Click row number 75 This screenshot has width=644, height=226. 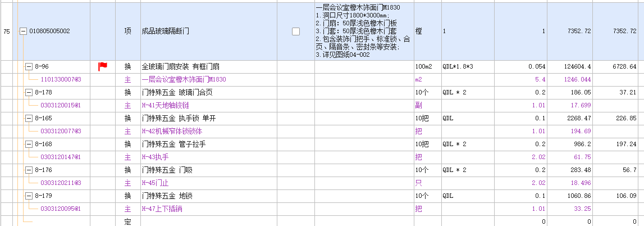click(7, 31)
